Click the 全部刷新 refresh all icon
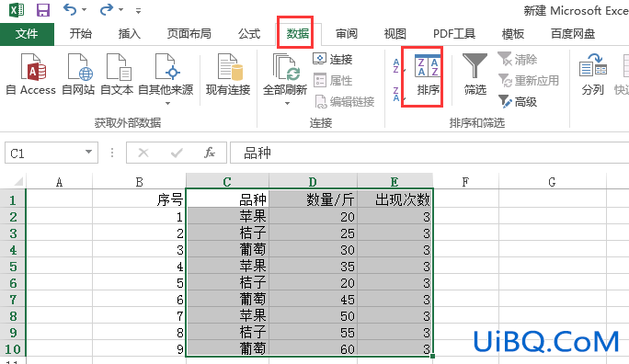 pyautogui.click(x=285, y=68)
